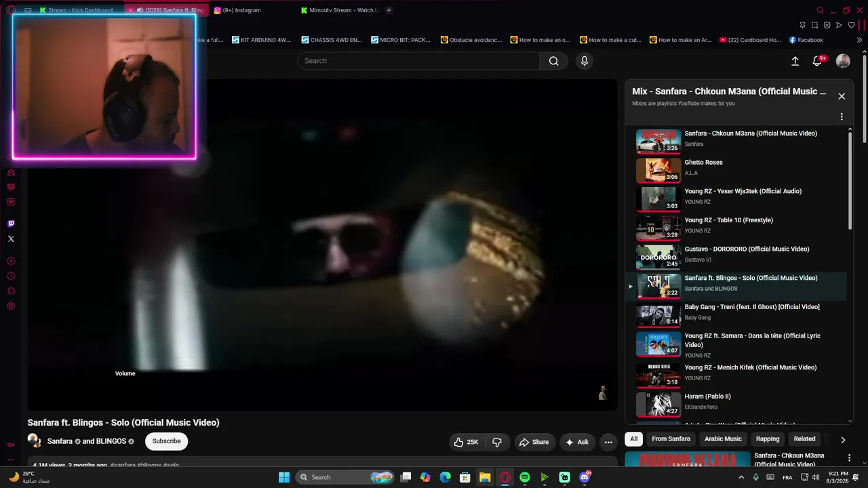
Task: Open Sanfara channel avatar
Action: (34, 441)
